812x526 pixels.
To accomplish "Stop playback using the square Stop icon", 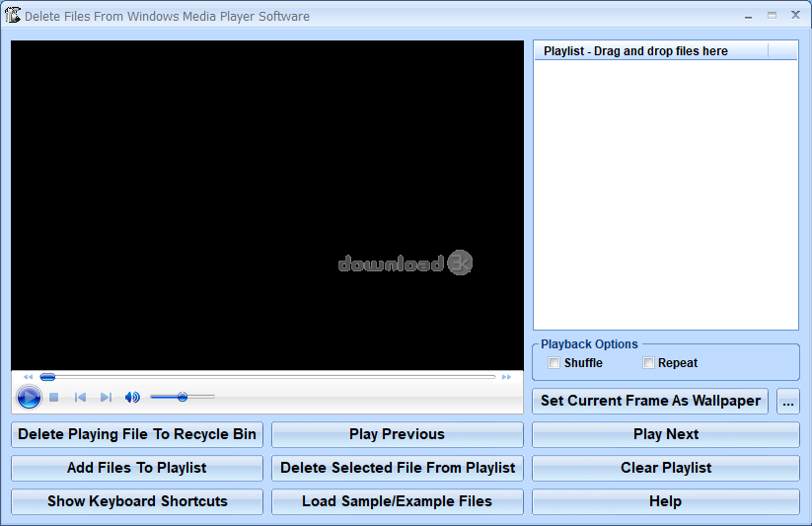I will (53, 398).
